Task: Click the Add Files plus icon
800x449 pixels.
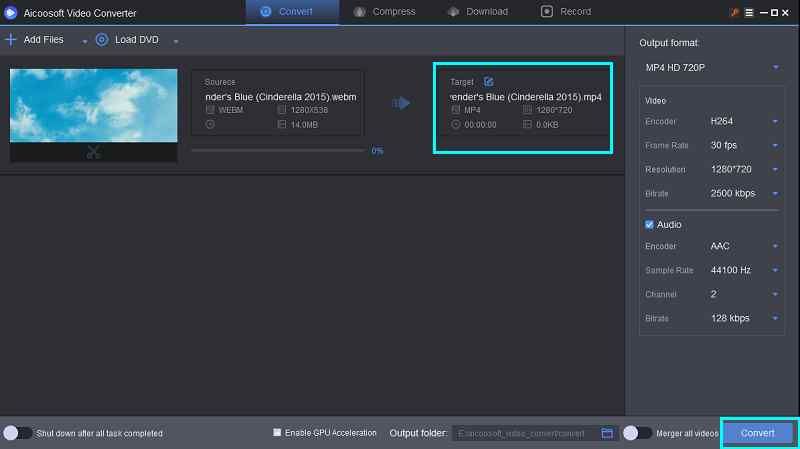Action: pyautogui.click(x=11, y=40)
